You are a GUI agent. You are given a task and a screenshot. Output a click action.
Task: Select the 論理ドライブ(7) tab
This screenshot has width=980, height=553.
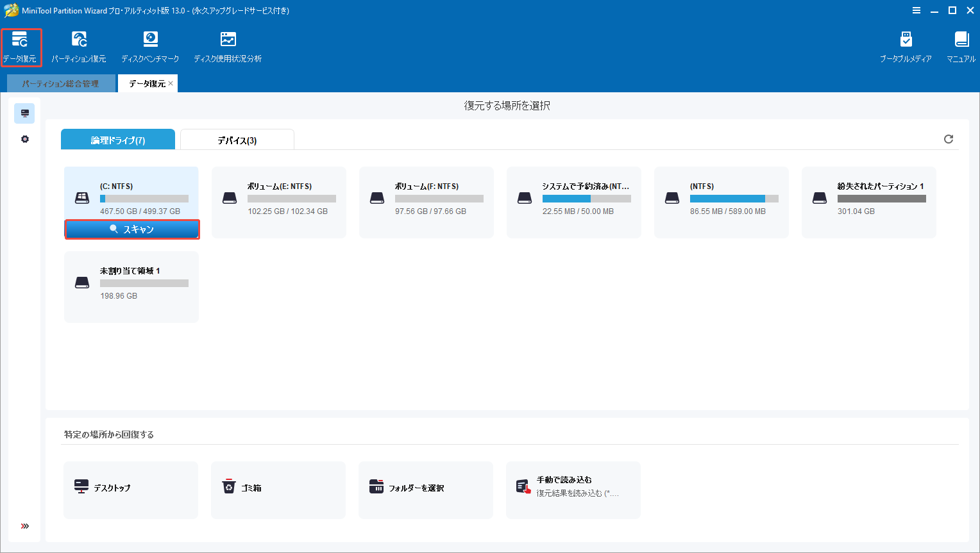click(117, 139)
